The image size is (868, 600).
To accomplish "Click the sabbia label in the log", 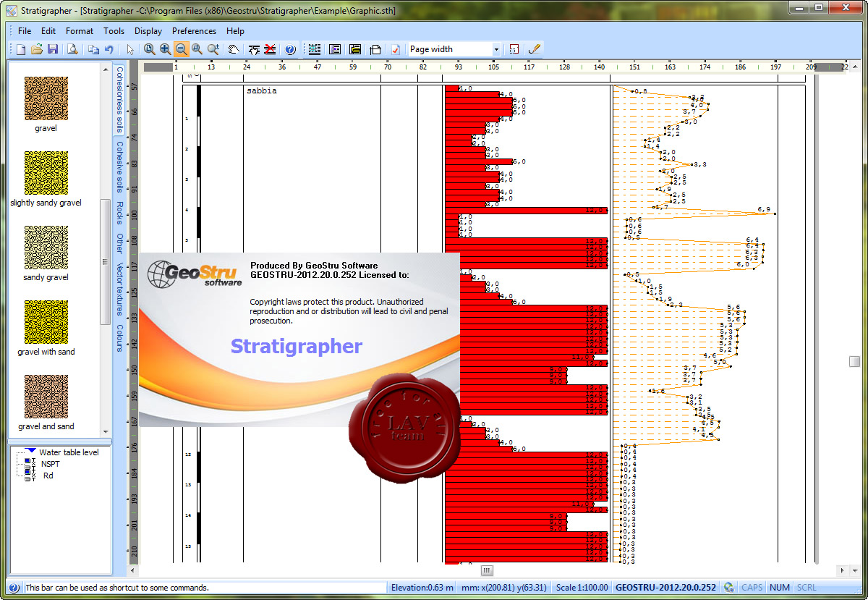I will (261, 91).
